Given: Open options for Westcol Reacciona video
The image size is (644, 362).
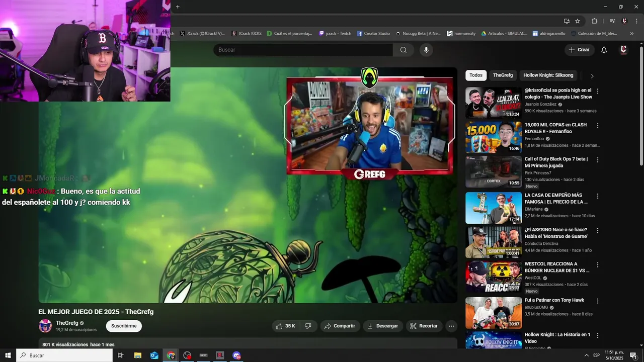Looking at the screenshot, I should [x=598, y=264].
